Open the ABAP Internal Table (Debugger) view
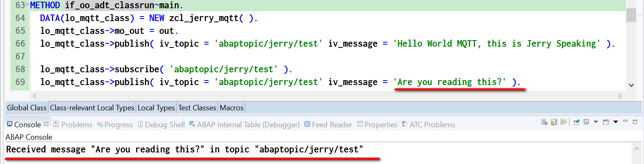The image size is (644, 164). (x=244, y=124)
